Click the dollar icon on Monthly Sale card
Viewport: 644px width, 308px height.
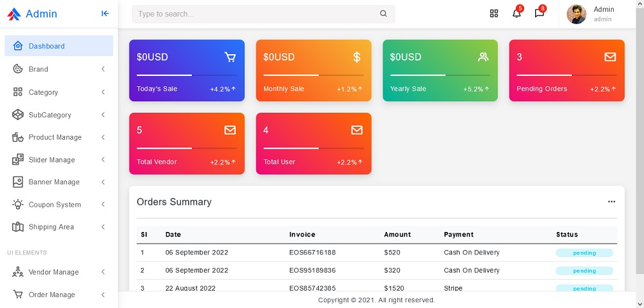point(357,57)
